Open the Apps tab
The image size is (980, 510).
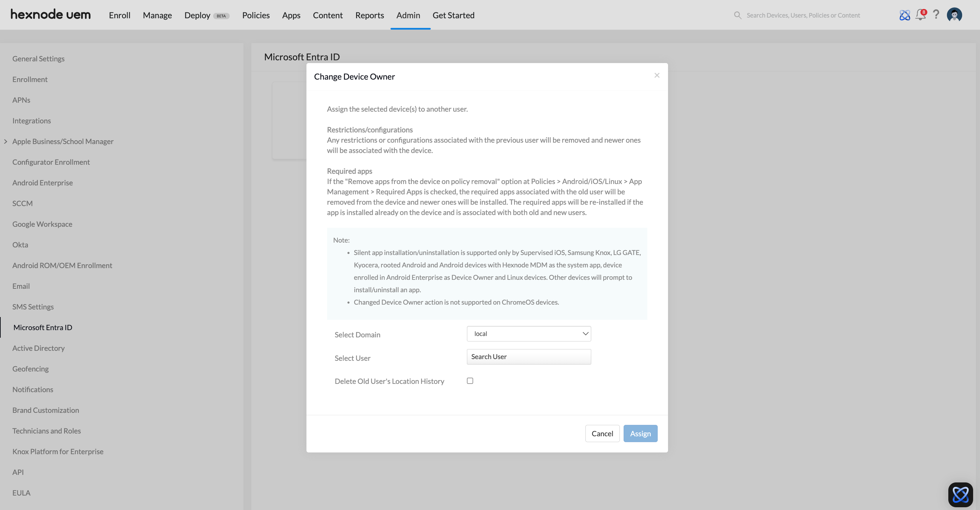(291, 15)
